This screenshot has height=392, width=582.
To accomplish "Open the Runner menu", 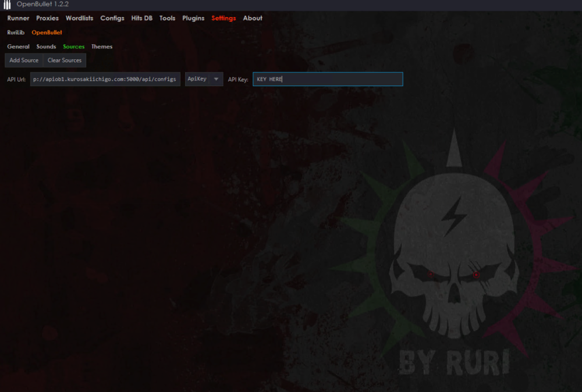I will [x=17, y=18].
